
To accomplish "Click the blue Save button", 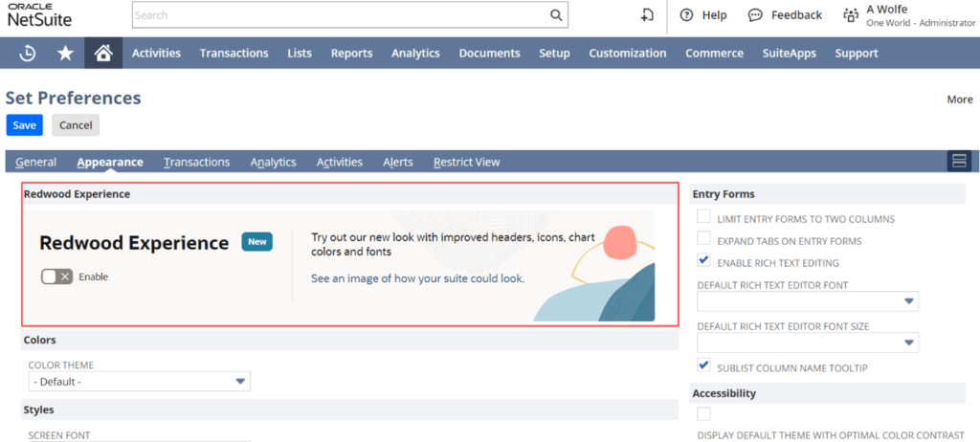I will (24, 125).
